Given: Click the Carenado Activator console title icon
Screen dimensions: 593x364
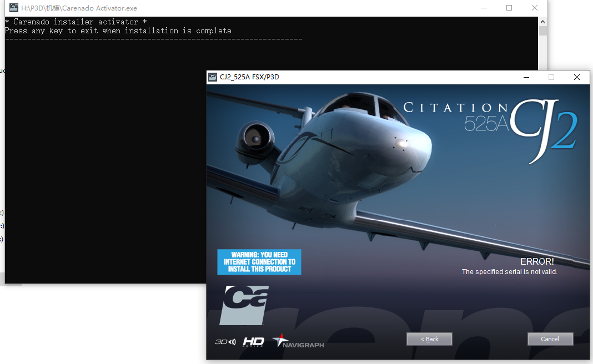Looking at the screenshot, I should (14, 8).
